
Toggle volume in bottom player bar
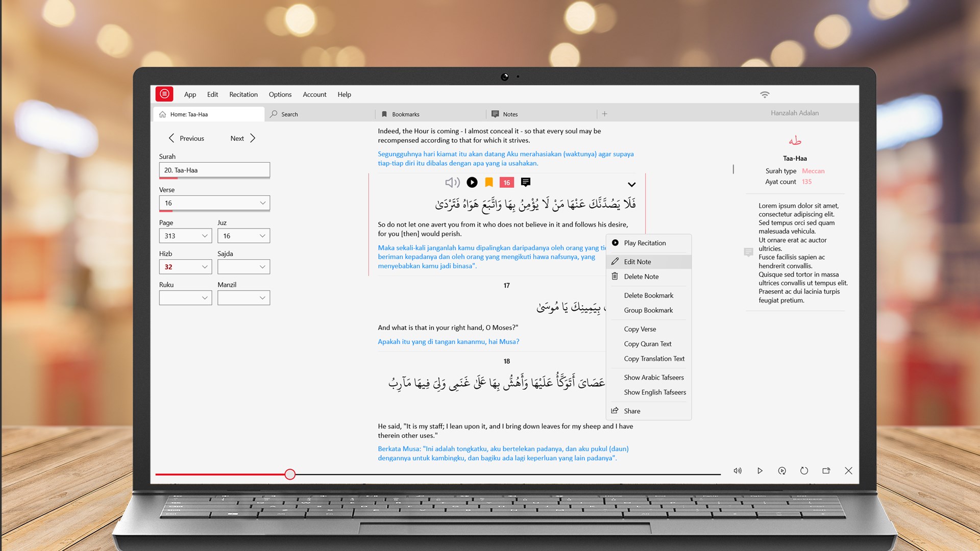point(738,471)
